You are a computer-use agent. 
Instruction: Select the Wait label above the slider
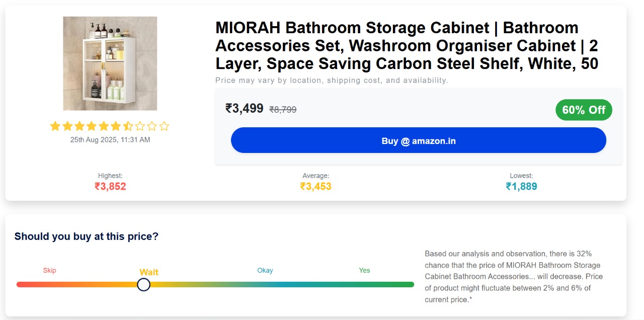(x=149, y=272)
